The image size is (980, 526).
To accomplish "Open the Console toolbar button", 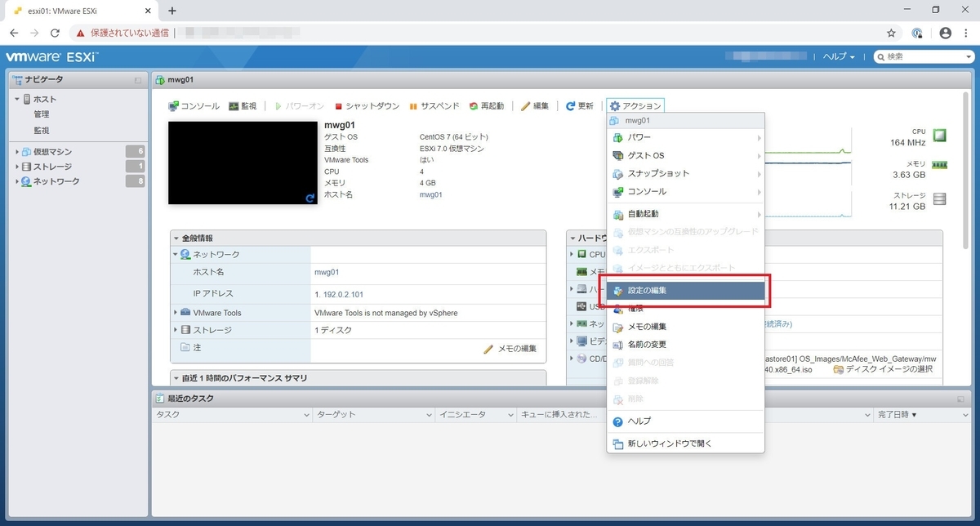I will (194, 106).
